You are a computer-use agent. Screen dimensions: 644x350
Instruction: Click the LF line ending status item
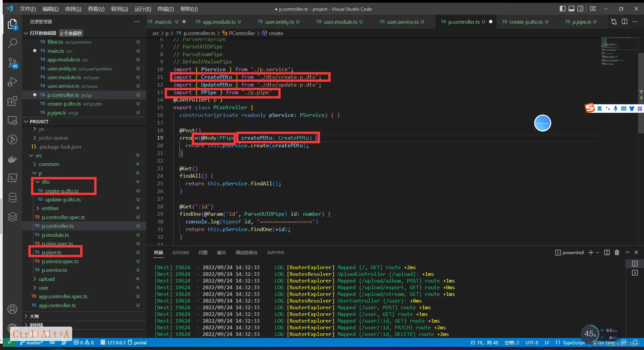click(547, 342)
